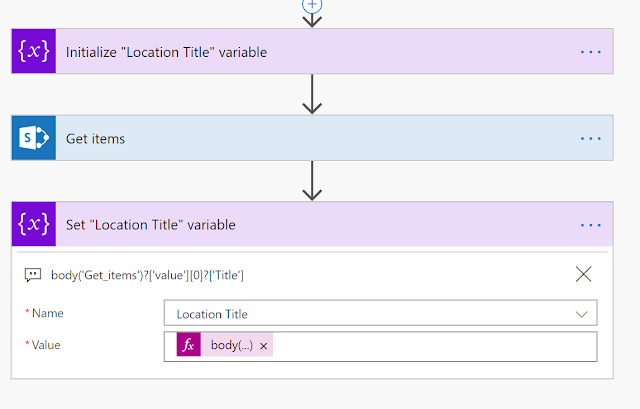Image resolution: width=640 pixels, height=409 pixels.
Task: Expand the Get items step title
Action: (300, 138)
